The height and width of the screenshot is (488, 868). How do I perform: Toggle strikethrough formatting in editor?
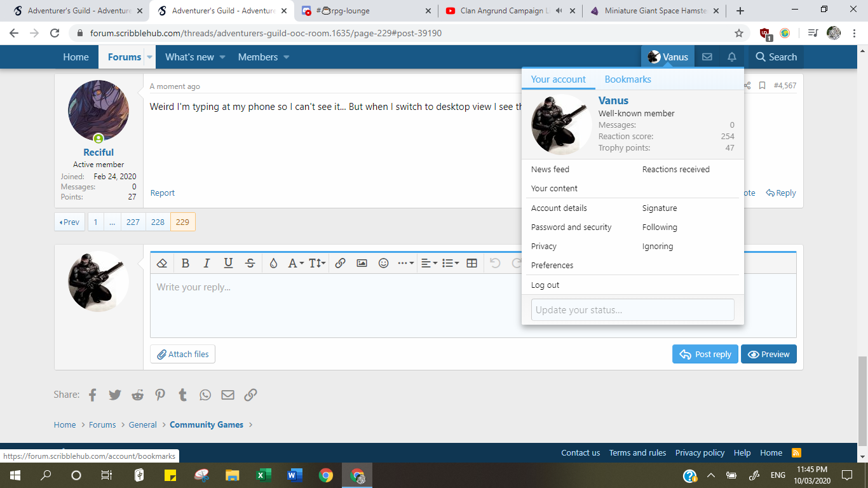(x=250, y=263)
